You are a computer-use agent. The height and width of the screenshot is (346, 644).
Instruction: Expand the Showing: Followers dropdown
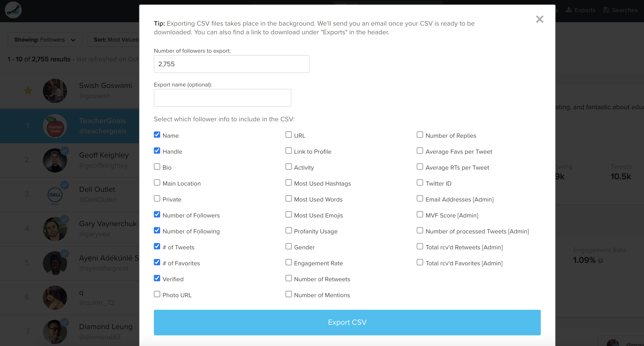coord(45,40)
